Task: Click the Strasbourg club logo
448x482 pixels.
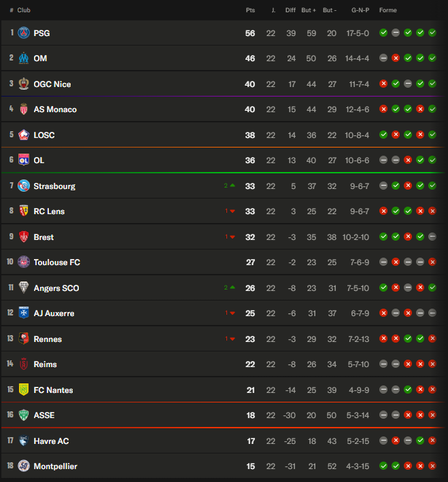Action: pos(24,186)
